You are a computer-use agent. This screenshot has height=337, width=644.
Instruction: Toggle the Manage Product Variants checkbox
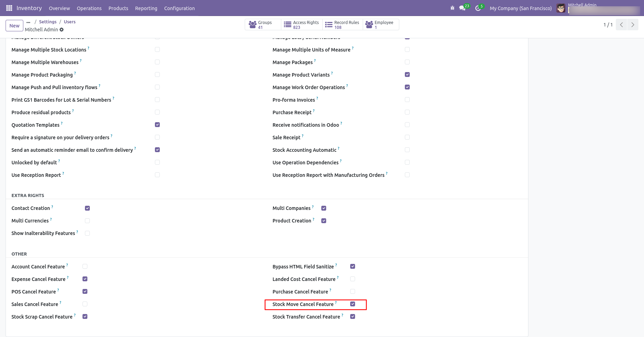[x=407, y=75]
